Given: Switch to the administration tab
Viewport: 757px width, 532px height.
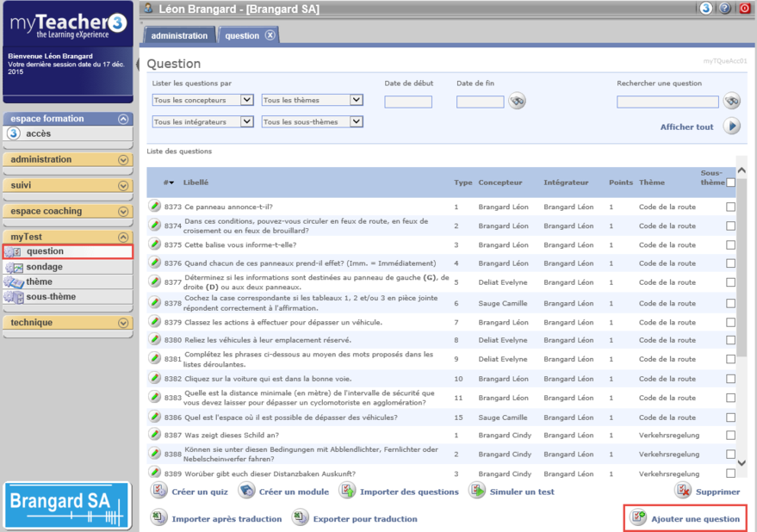Looking at the screenshot, I should 179,35.
